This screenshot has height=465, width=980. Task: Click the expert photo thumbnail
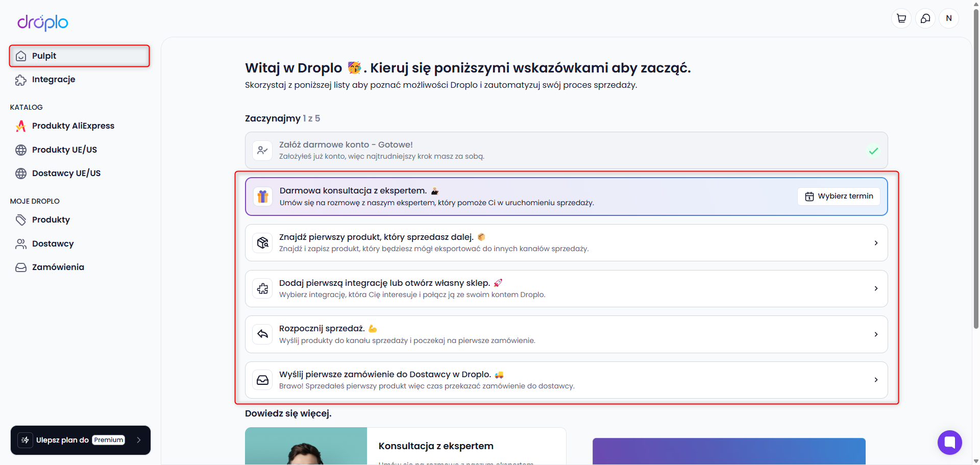click(306, 446)
